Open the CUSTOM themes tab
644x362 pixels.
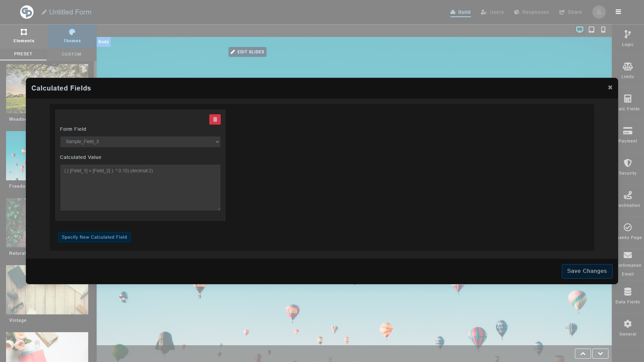click(71, 54)
